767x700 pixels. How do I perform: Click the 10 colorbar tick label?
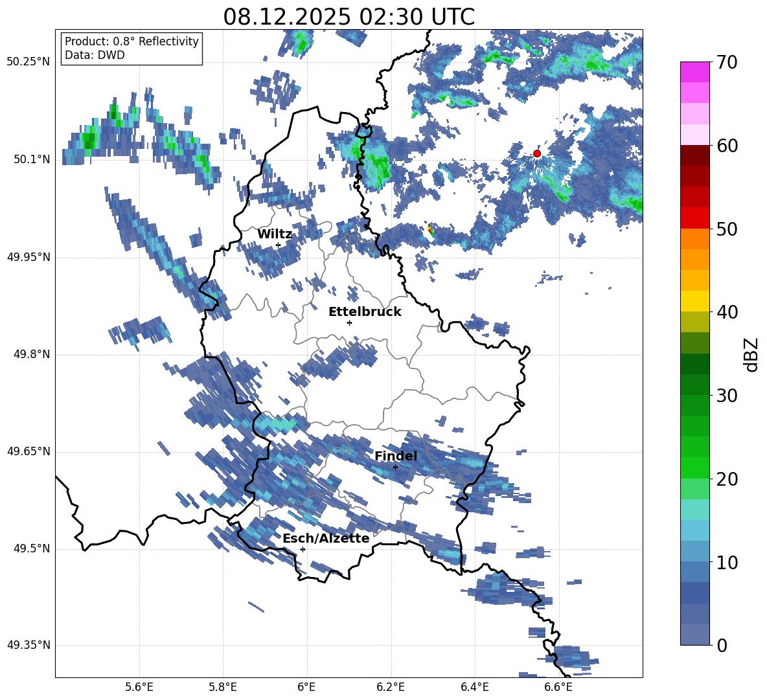pyautogui.click(x=726, y=562)
